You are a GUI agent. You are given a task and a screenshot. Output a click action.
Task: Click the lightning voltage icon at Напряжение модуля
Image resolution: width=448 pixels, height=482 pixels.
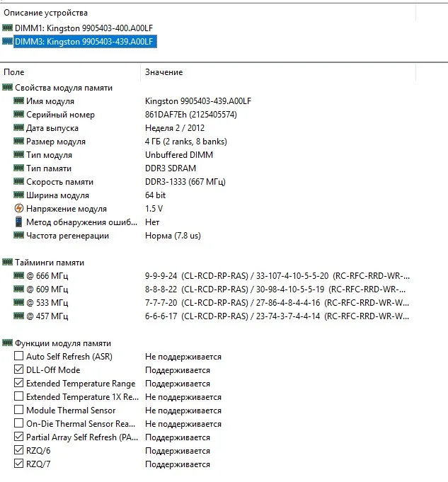pos(19,208)
